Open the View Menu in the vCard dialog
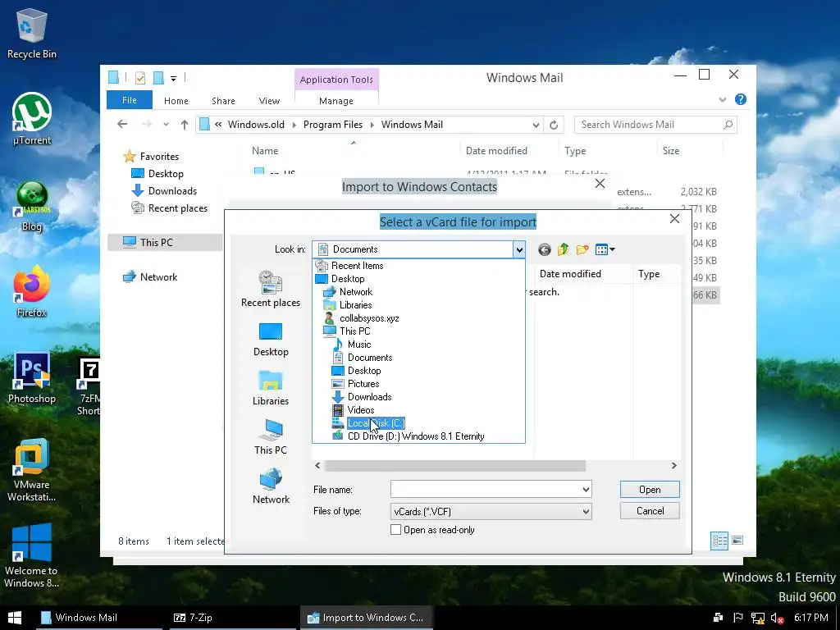The height and width of the screenshot is (630, 840). pos(605,249)
